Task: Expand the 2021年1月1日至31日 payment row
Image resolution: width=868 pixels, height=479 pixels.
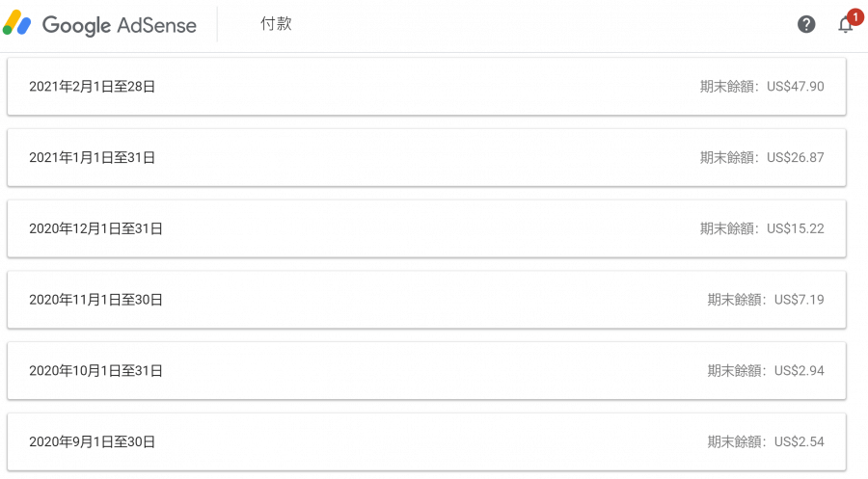Action: tap(426, 158)
